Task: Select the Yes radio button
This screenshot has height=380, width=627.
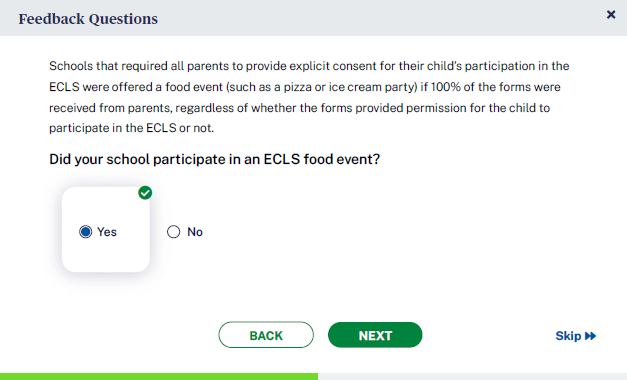Action: pyautogui.click(x=86, y=232)
